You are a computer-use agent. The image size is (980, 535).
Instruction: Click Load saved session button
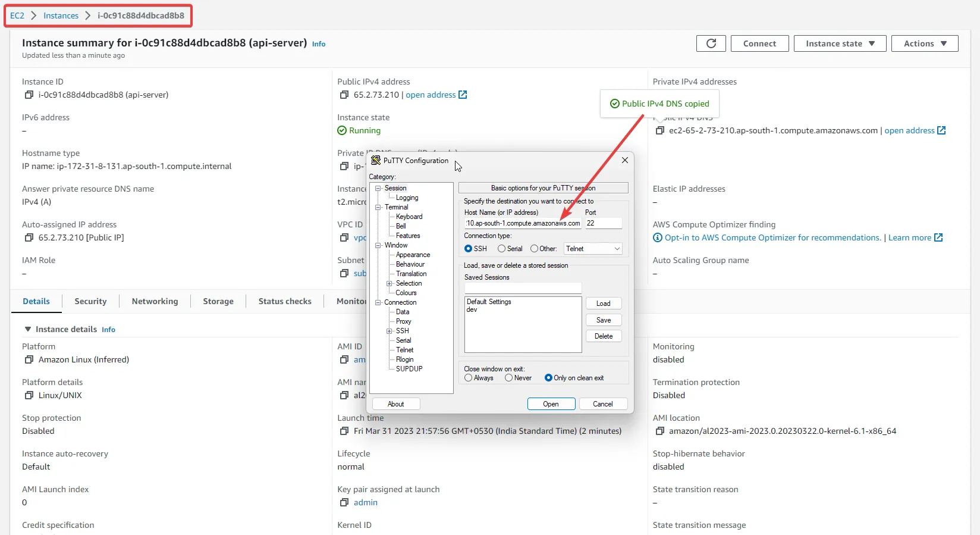click(604, 304)
